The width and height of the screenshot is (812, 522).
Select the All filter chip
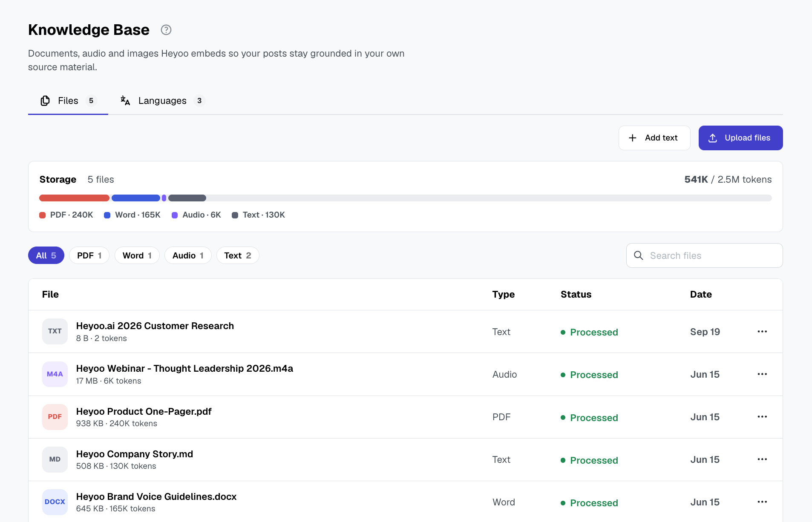[46, 255]
